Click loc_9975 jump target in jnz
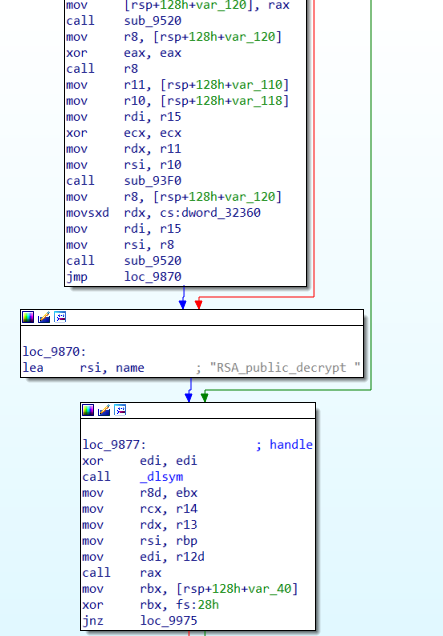443x636 pixels. click(168, 621)
